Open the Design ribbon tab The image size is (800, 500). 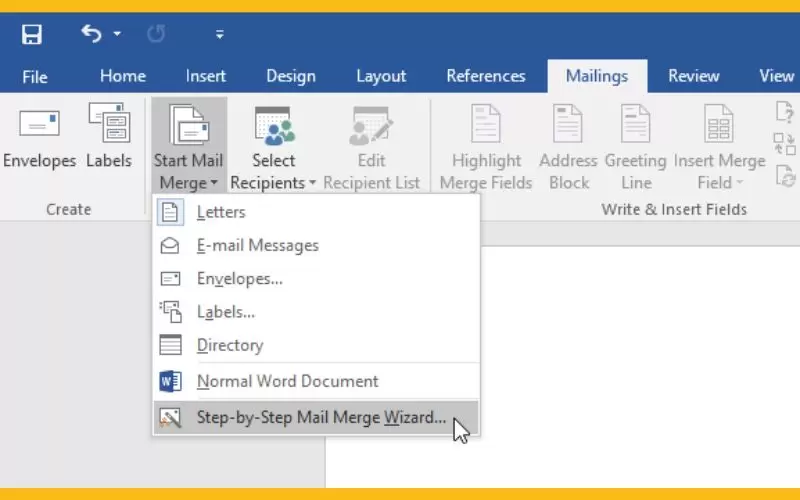click(x=291, y=76)
